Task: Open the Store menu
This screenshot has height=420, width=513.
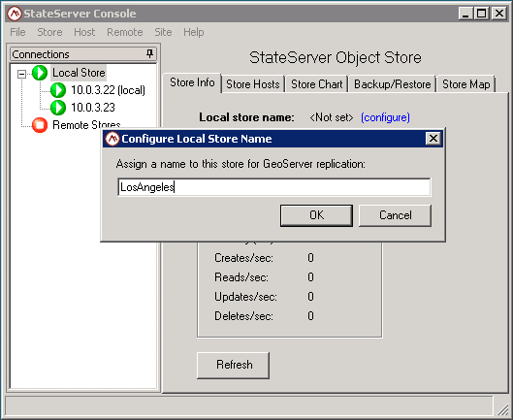Action: 49,32
